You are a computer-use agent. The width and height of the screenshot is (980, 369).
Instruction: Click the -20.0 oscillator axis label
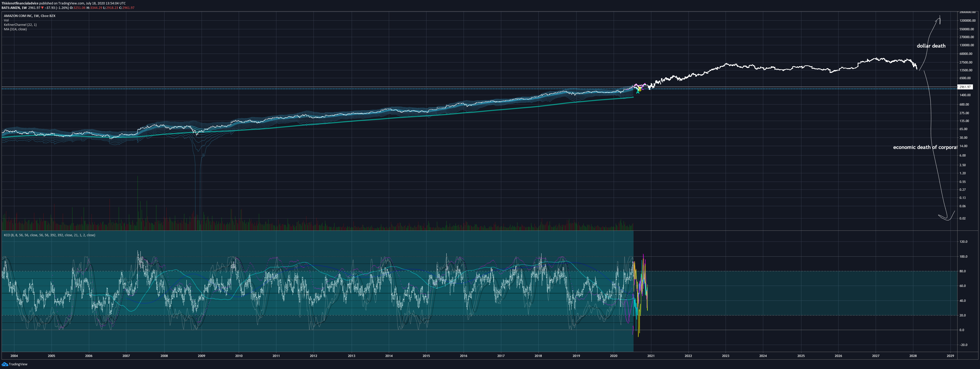(x=964, y=345)
